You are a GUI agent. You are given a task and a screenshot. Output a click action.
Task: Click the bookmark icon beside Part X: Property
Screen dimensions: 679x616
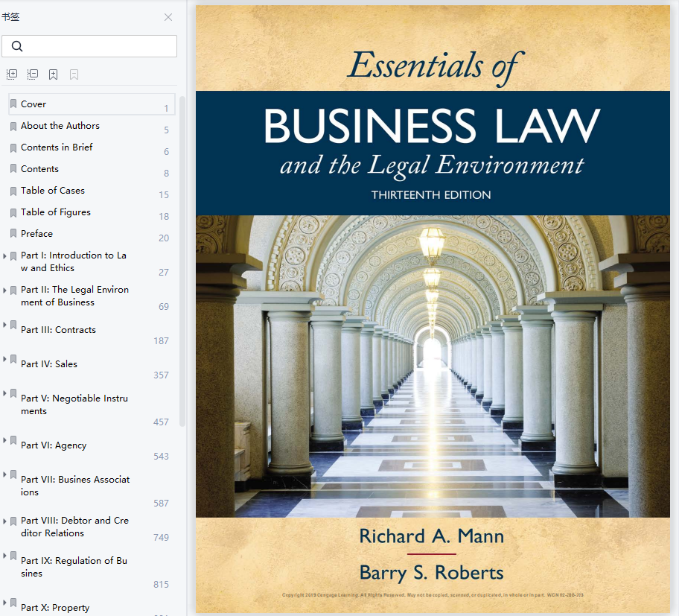click(13, 602)
